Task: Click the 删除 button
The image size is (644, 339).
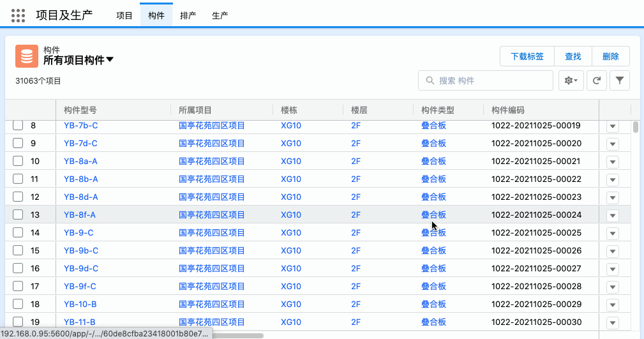Action: pyautogui.click(x=610, y=56)
